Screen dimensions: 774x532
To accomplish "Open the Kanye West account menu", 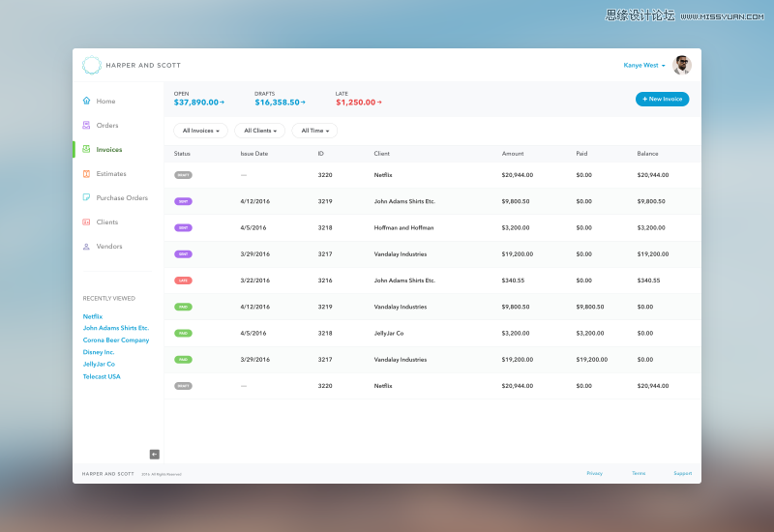I will [644, 66].
